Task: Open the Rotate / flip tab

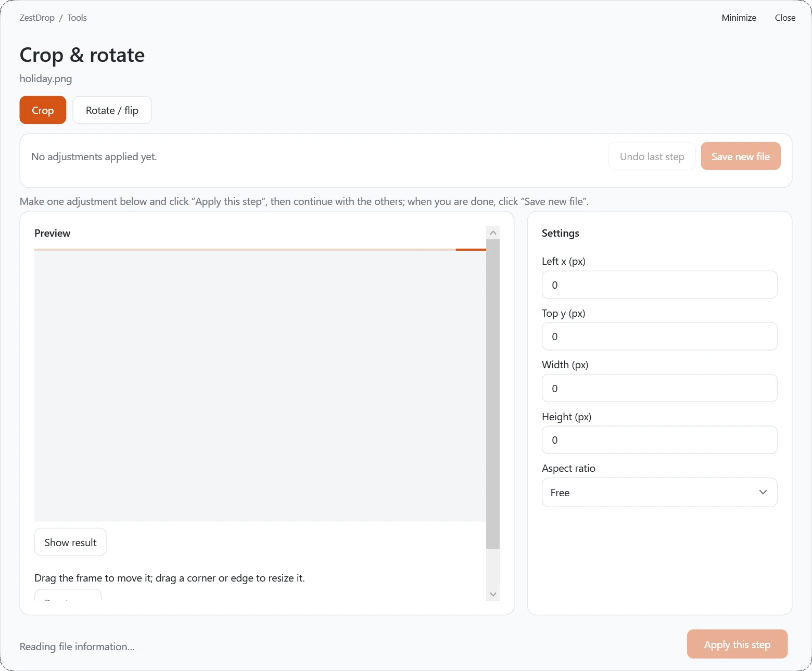Action: click(x=112, y=110)
